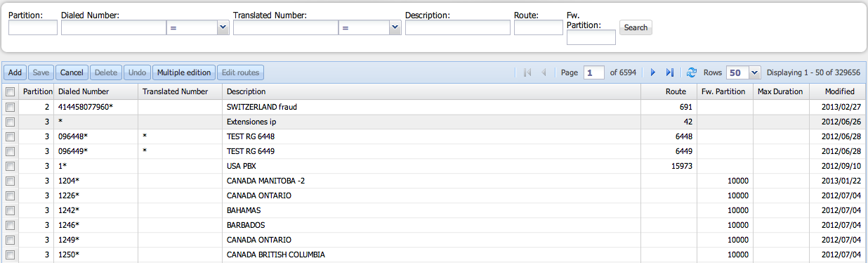Sort by Dialed Number column header
The image size is (868, 263).
point(96,91)
